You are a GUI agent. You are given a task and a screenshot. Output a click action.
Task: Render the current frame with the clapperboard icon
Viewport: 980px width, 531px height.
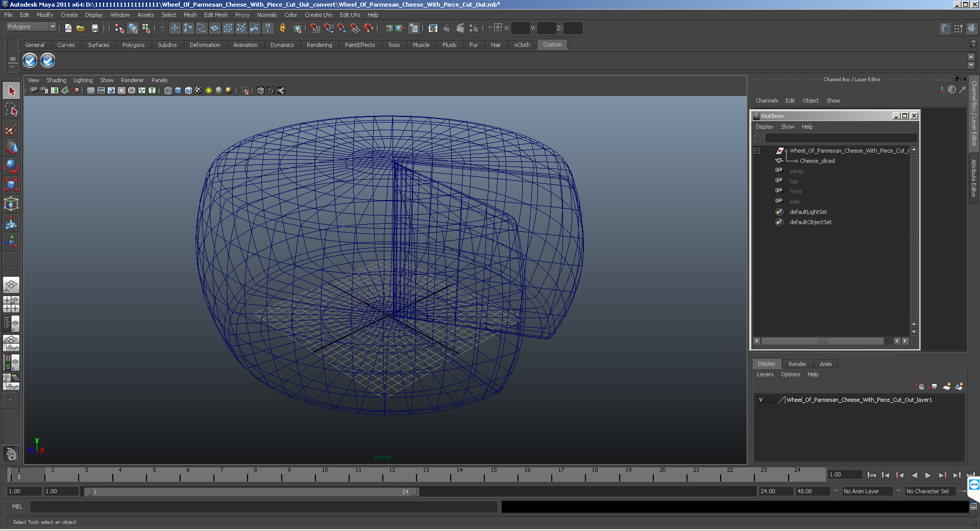tap(447, 28)
